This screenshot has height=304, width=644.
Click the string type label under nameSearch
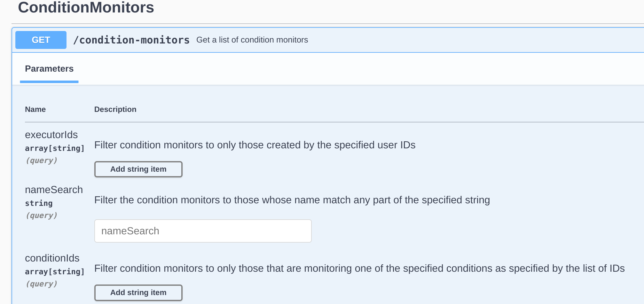(x=39, y=203)
